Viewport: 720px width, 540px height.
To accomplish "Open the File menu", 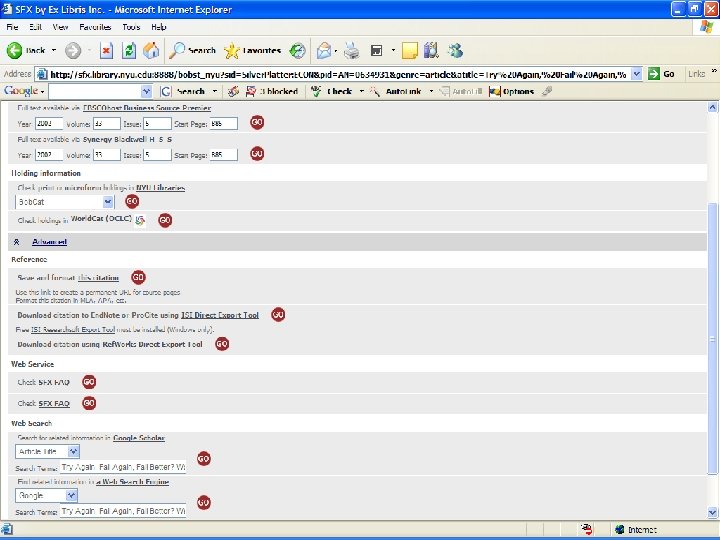I will click(12, 27).
